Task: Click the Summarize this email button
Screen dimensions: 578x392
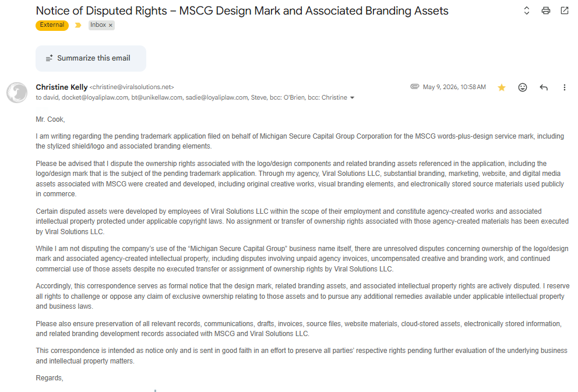Action: click(91, 58)
